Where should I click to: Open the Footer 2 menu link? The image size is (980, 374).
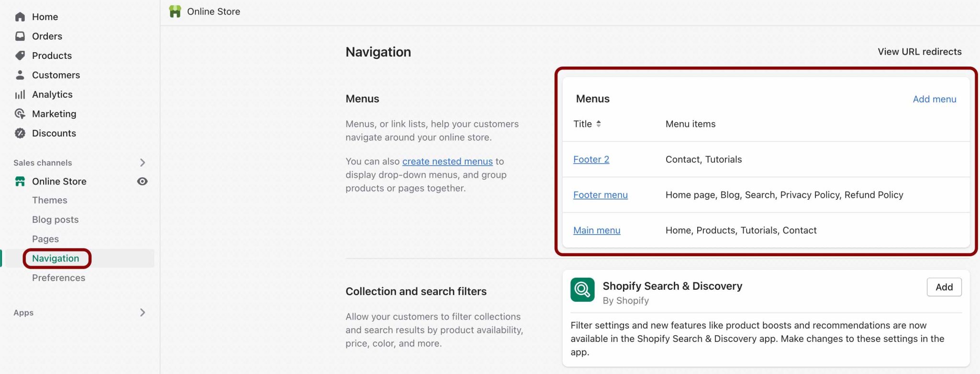(591, 159)
